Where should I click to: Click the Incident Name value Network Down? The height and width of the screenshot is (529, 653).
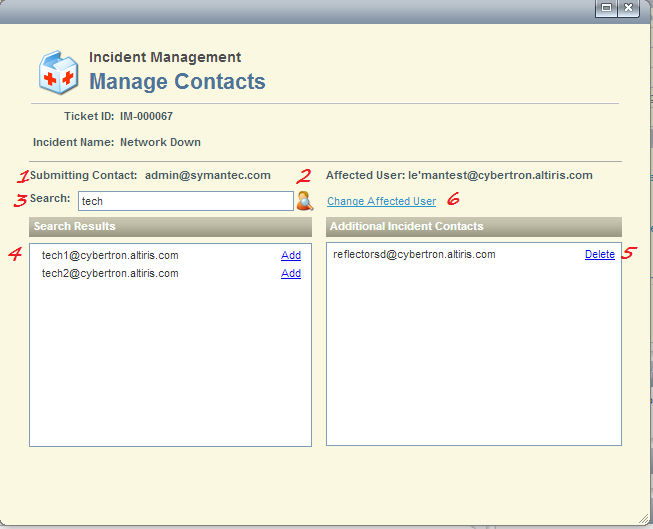click(x=160, y=142)
